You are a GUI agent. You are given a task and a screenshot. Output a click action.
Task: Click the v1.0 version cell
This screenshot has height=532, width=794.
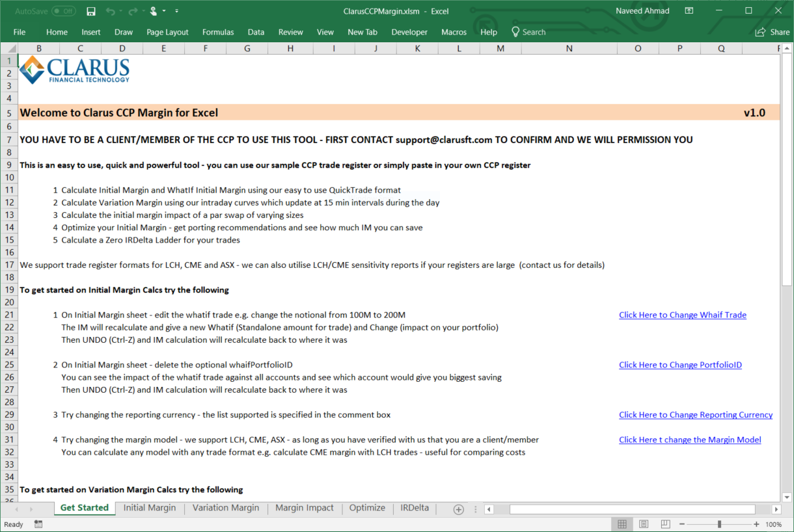pos(754,113)
